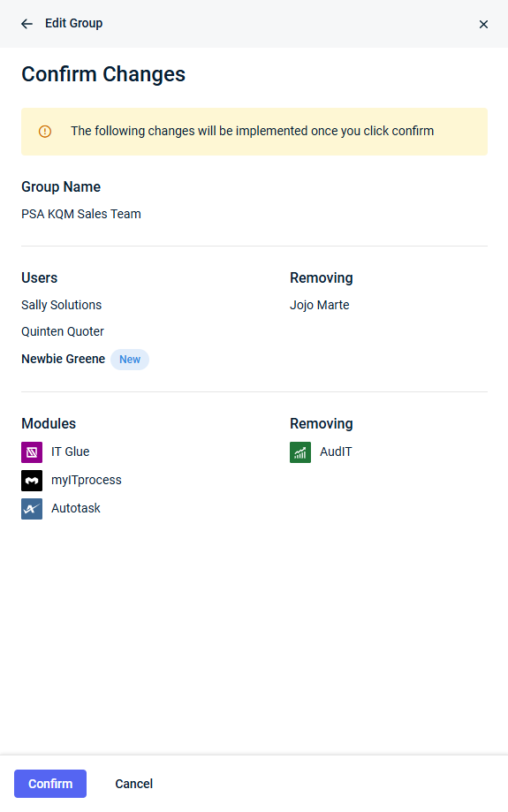This screenshot has width=508, height=812.
Task: Click the IT Glue module icon
Action: point(32,452)
